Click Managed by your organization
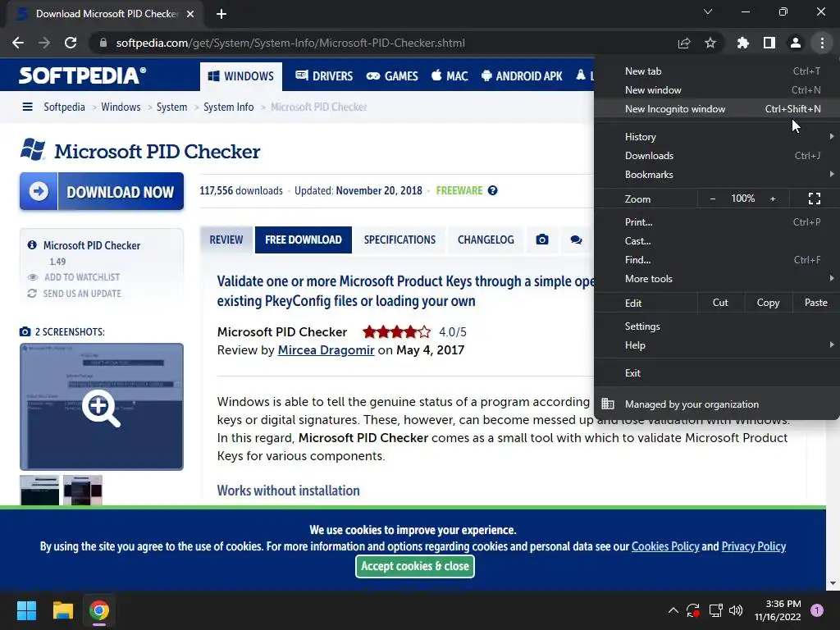 pos(717,404)
